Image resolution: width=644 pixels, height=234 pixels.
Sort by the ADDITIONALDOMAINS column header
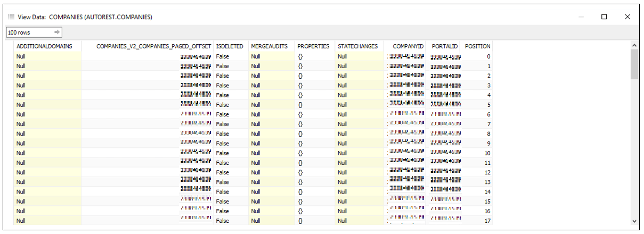44,46
